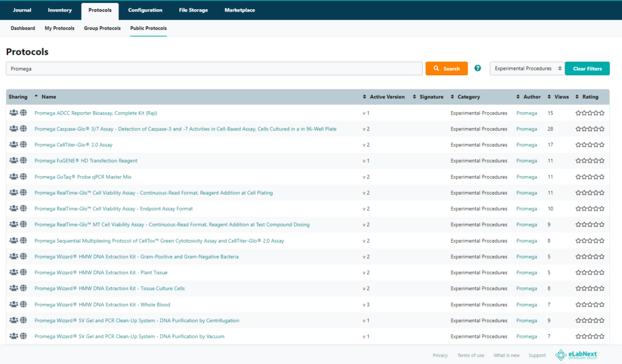
Task: Click globe icon for Caspase-Glo 3/7 row
Action: pos(24,129)
